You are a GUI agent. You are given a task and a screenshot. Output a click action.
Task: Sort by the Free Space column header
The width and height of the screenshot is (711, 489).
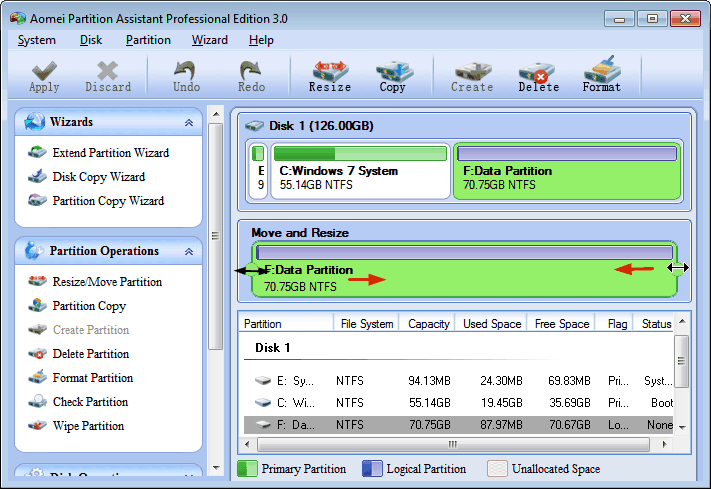click(561, 324)
